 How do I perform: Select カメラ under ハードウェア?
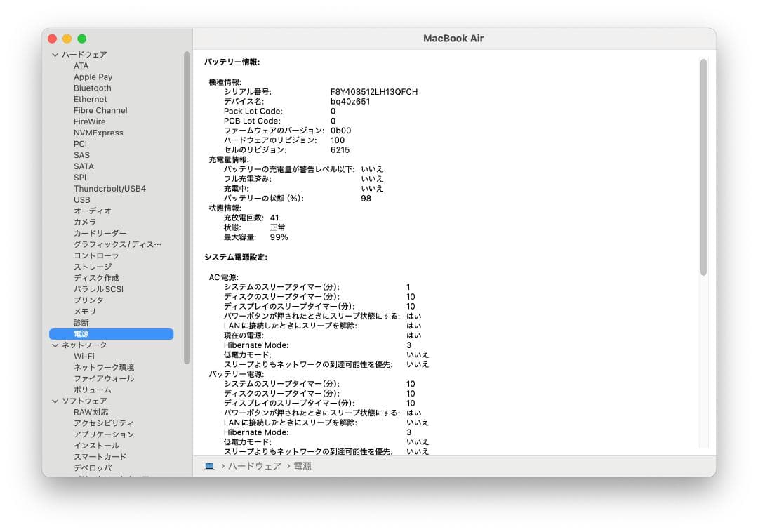pos(84,222)
